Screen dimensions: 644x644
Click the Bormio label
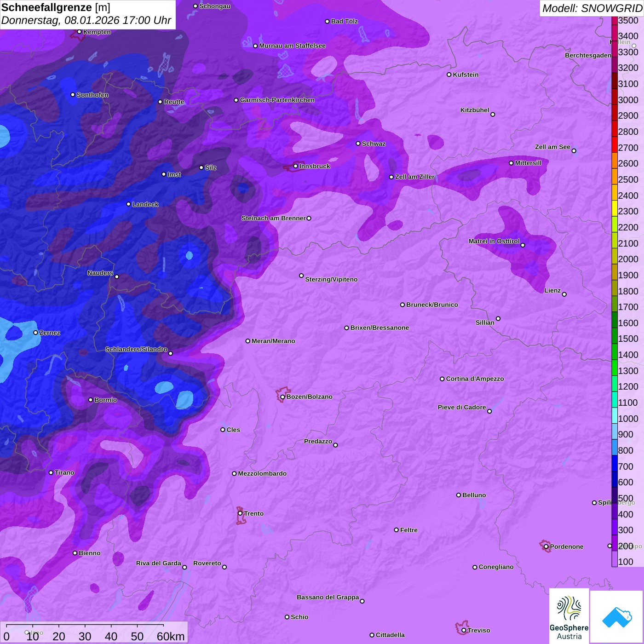point(106,400)
